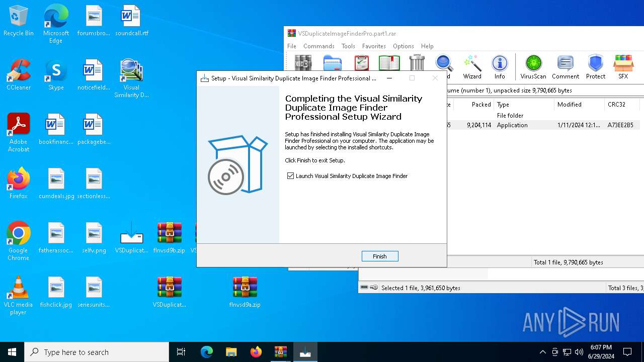644x362 pixels.
Task: Sort by the Modified column header
Action: [579, 105]
